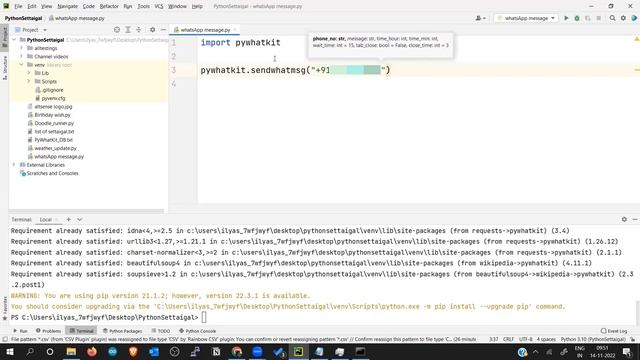Open the Run tool window
This screenshot has width=640, height=360.
pos(20,331)
